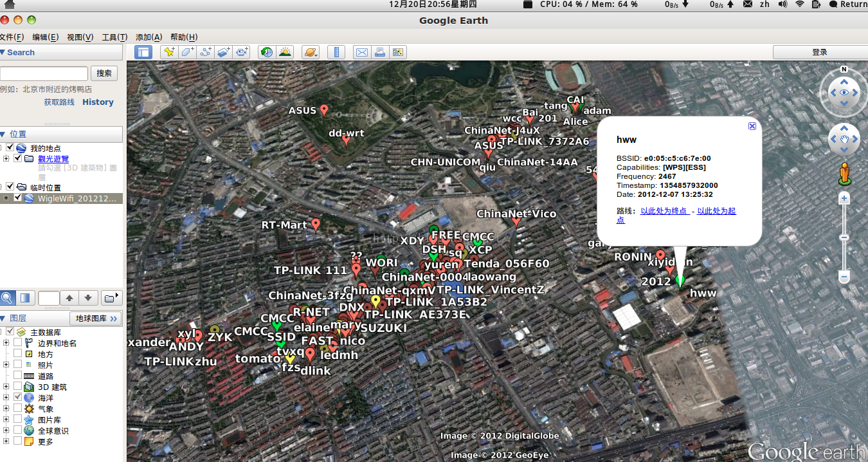Move selected item up with arrow
The width and height of the screenshot is (868, 462).
pyautogui.click(x=70, y=298)
